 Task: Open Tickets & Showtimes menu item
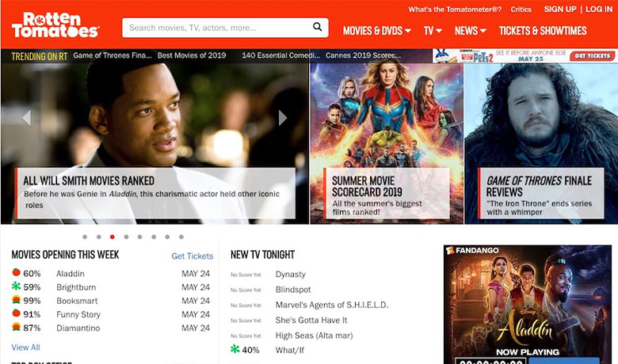(x=543, y=31)
